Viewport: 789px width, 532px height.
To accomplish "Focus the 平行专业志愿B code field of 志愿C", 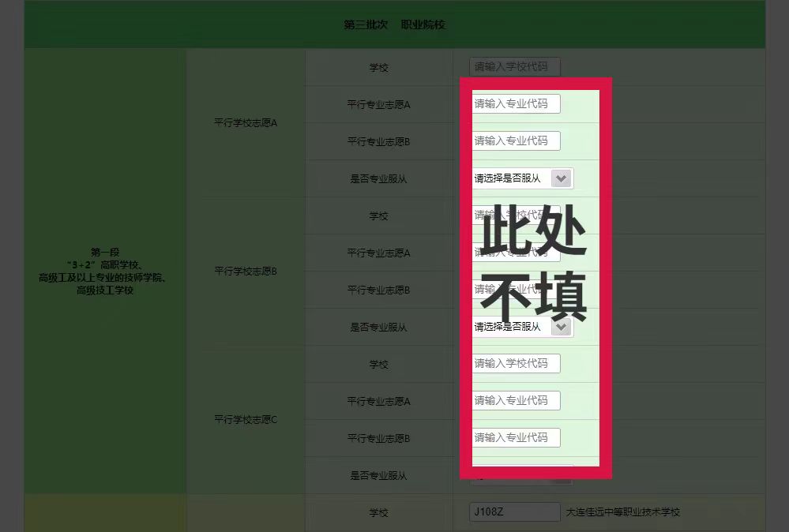I will coord(514,437).
